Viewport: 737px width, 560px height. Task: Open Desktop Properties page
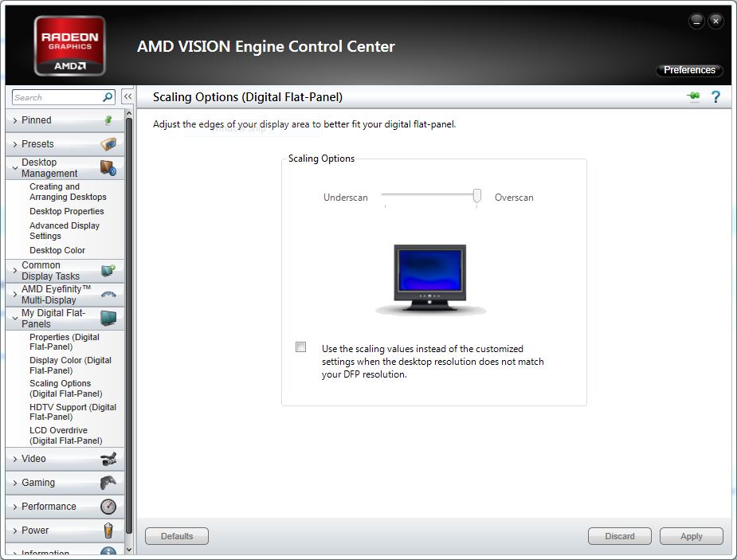(x=66, y=211)
